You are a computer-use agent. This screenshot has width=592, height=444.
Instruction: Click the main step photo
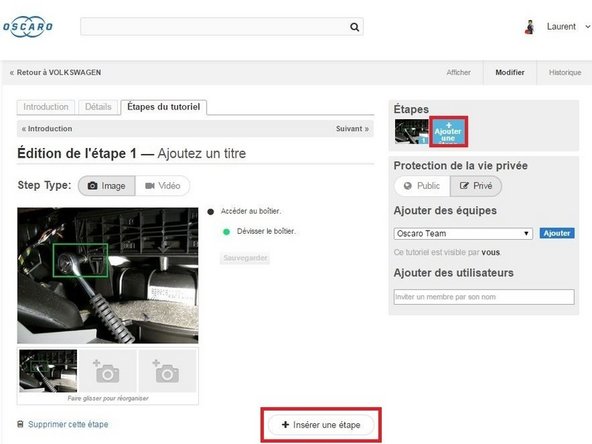[108, 275]
